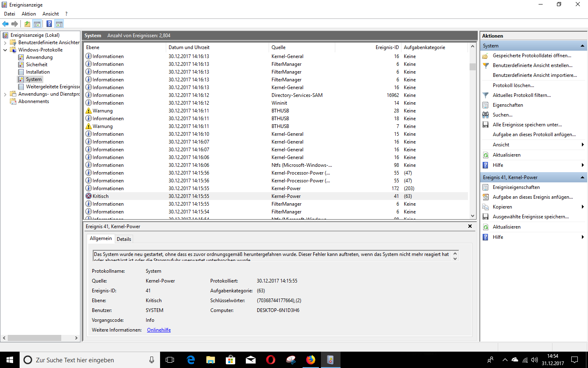Open help from the toolbar question mark icon
588x368 pixels.
pyautogui.click(x=49, y=24)
